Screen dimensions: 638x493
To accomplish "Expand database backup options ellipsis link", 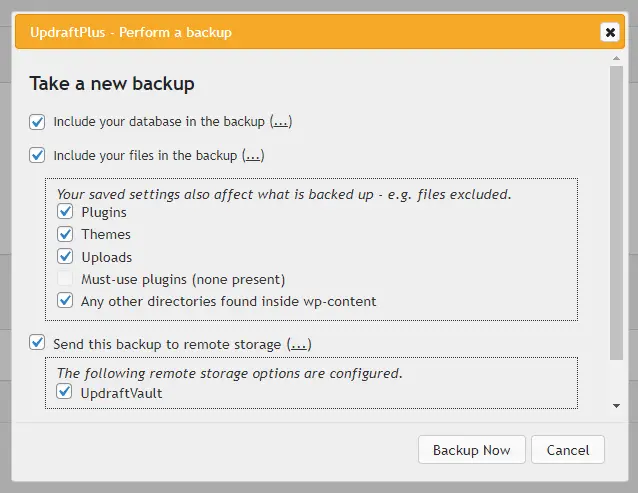I will tap(281, 122).
